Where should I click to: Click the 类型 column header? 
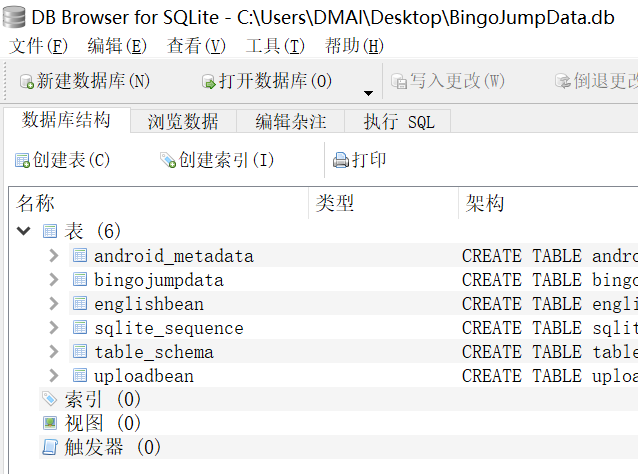[x=383, y=203]
